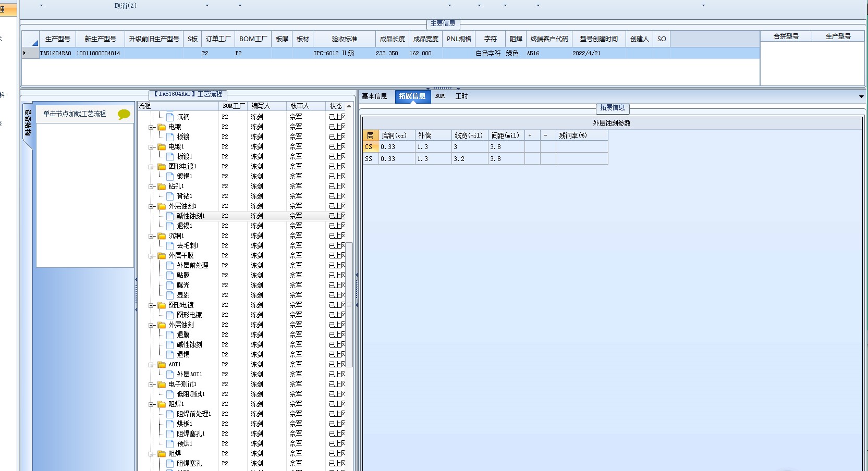Collapse the 钻孔1 tree node
The width and height of the screenshot is (868, 471).
coord(151,187)
